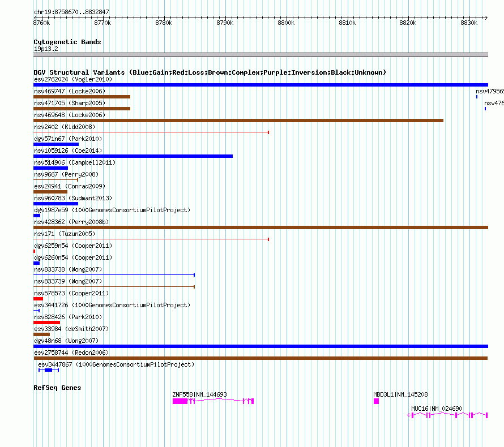Click nsv1059126 (Coe2014) label
Image resolution: width=504 pixels, height=447 pixels.
[68, 151]
